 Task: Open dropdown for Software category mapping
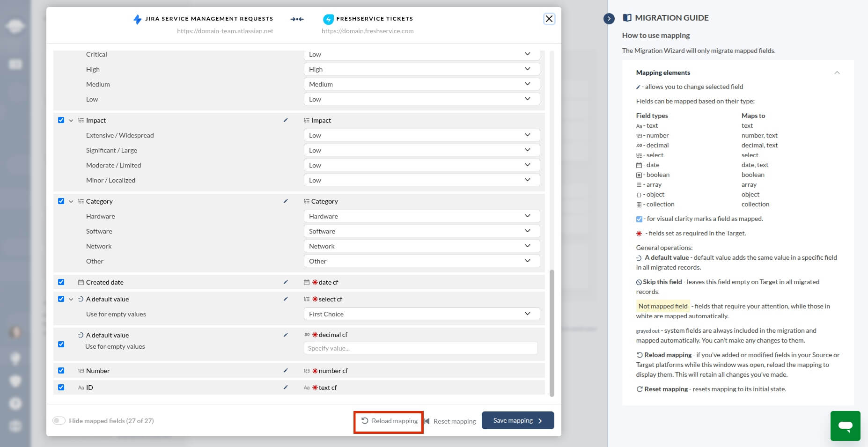click(422, 231)
